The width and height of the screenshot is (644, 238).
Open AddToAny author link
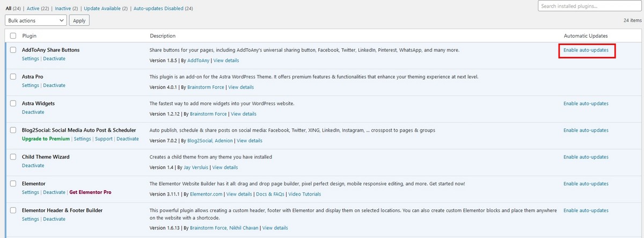pyautogui.click(x=197, y=60)
